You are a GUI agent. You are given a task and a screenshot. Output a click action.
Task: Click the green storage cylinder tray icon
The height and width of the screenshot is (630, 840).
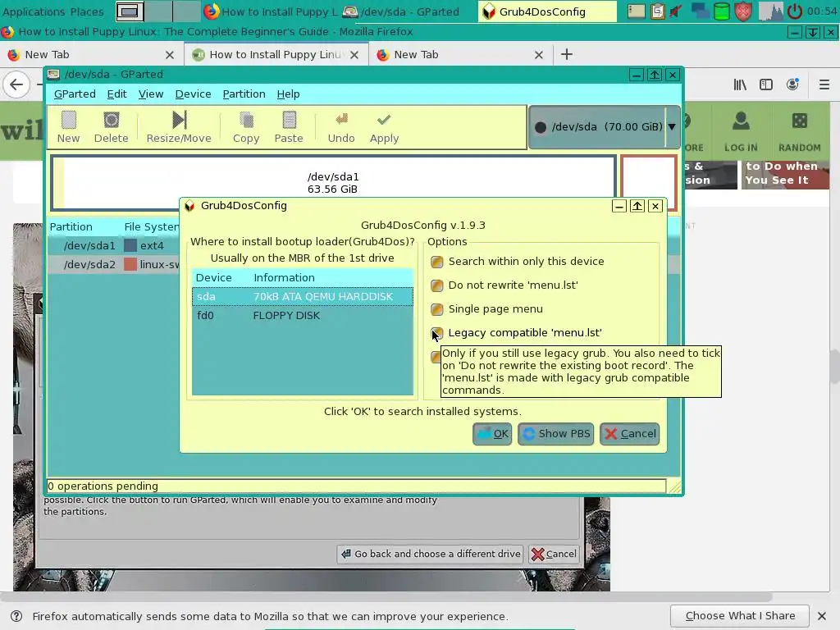coord(722,11)
